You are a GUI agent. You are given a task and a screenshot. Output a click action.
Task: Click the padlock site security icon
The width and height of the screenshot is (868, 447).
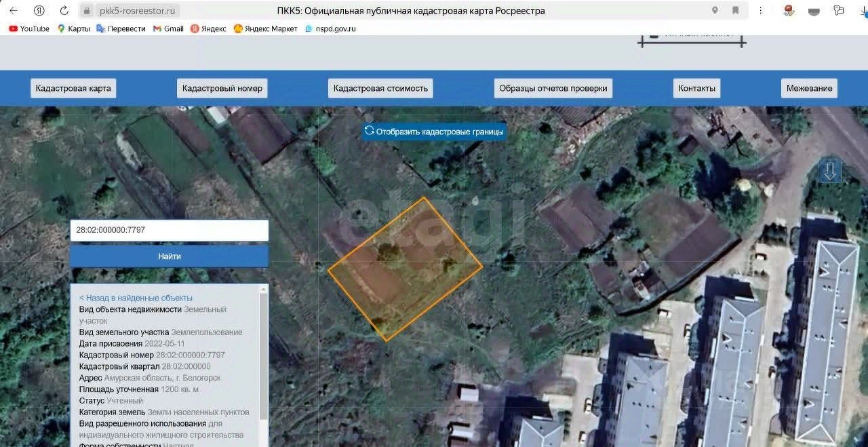pyautogui.click(x=86, y=11)
